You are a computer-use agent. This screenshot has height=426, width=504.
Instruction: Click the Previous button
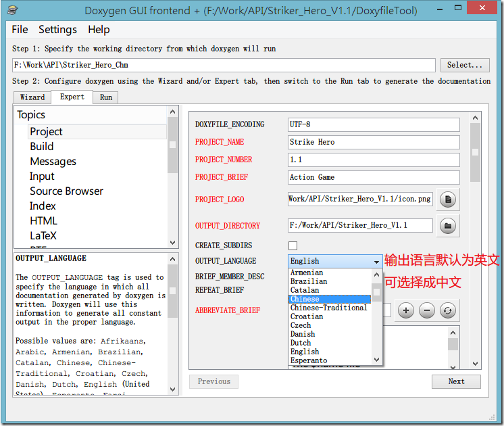pos(213,381)
